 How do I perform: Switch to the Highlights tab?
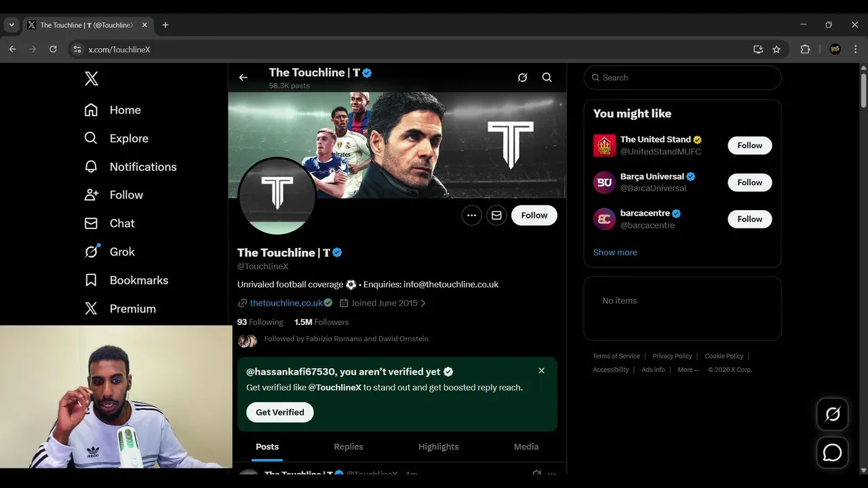pos(439,447)
